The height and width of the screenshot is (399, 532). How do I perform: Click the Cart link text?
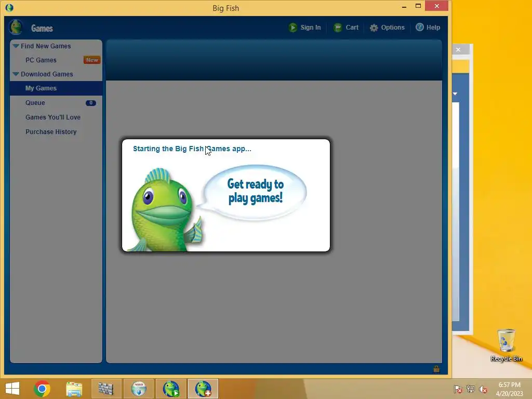pyautogui.click(x=352, y=28)
